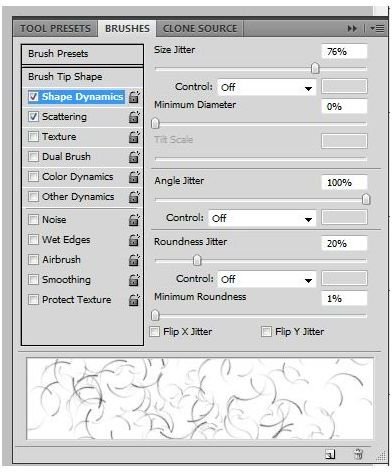Enable the Wet Edges checkbox
The height and width of the screenshot is (472, 392).
click(x=33, y=239)
